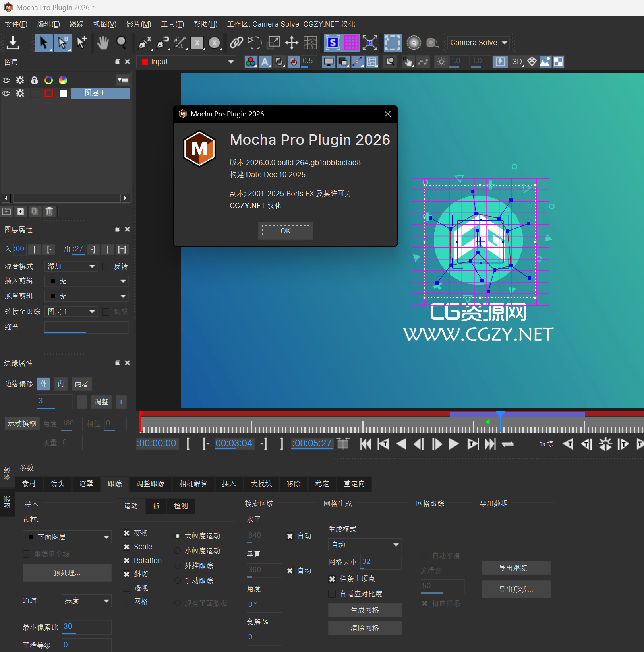The width and height of the screenshot is (644, 652).
Task: Delete selected layer using the trash icon
Action: click(x=49, y=212)
